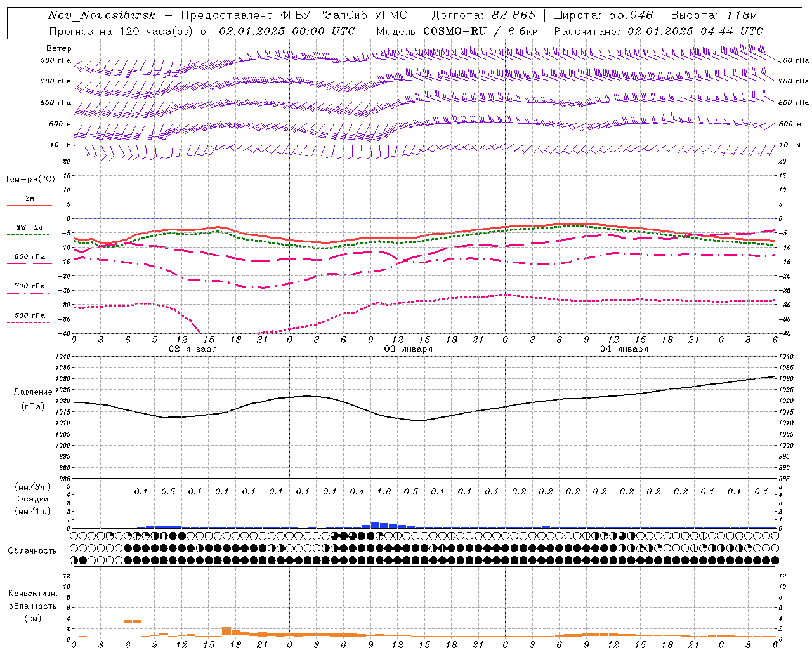Screen dimensions: 812x650
Task: Click the Облачность cloud cover label
Action: pyautogui.click(x=32, y=551)
